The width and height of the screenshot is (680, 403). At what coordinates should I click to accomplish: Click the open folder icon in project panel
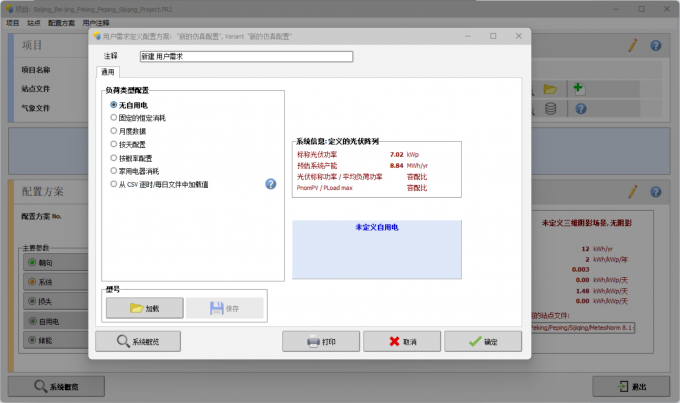[x=550, y=89]
